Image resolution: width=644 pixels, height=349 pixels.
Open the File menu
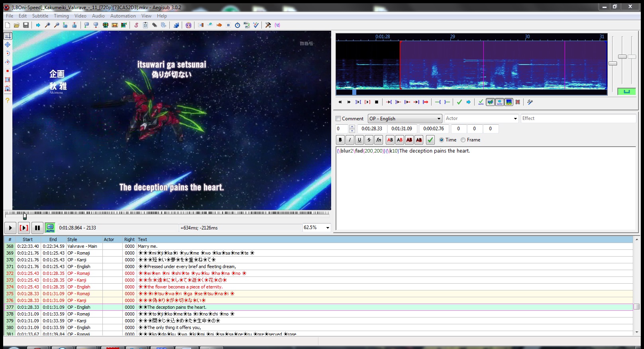10,16
